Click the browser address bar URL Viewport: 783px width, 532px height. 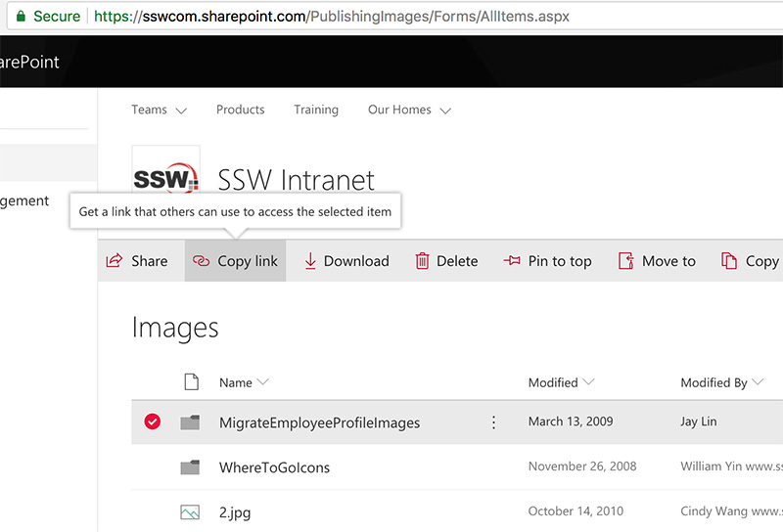click(x=333, y=17)
